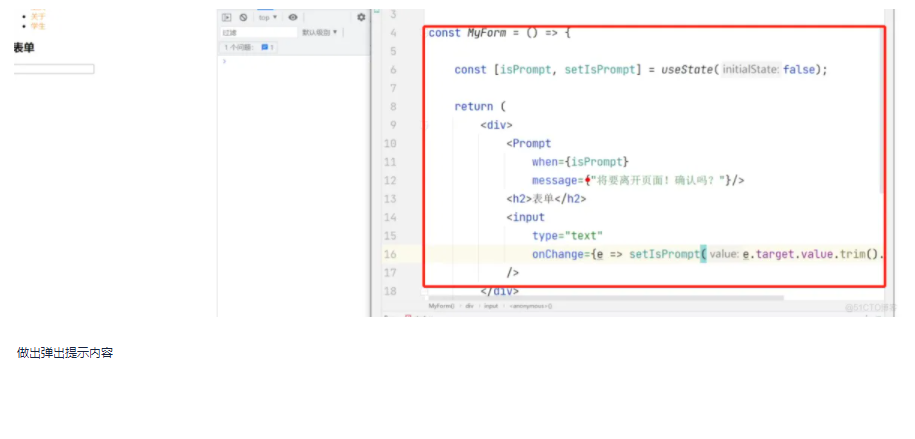Toggle the console sidebar panel icon
The image size is (915, 439).
coord(227,18)
